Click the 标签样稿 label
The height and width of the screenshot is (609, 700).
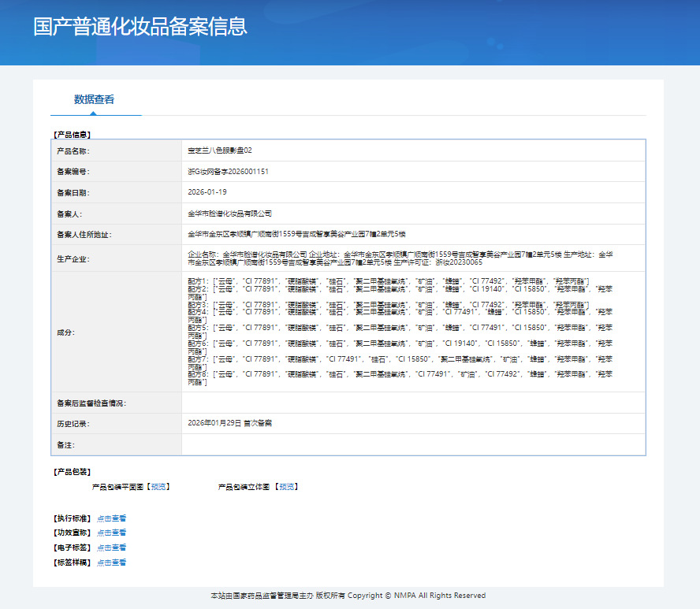[x=72, y=563]
